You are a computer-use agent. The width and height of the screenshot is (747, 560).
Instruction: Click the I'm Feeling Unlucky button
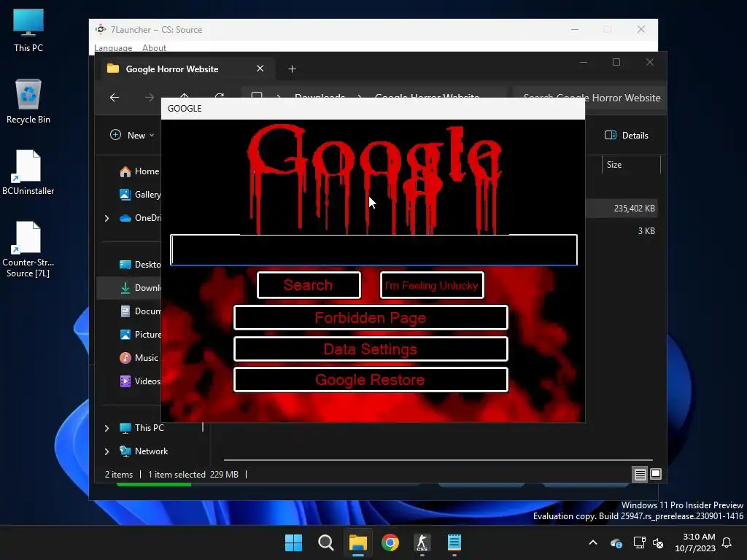tap(432, 285)
